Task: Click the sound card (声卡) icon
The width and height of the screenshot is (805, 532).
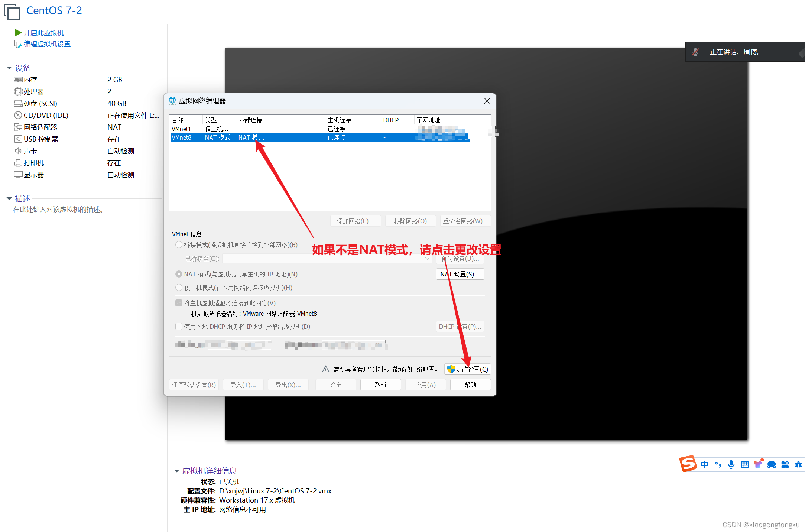Action: click(x=18, y=151)
